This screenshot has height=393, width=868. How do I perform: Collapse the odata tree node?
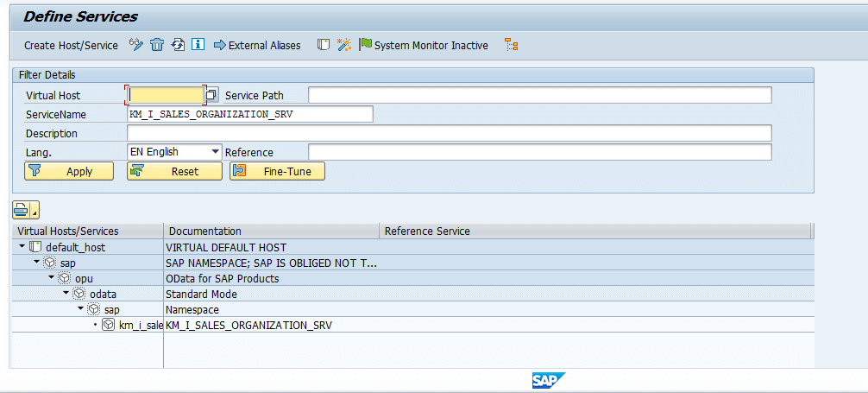tap(66, 293)
